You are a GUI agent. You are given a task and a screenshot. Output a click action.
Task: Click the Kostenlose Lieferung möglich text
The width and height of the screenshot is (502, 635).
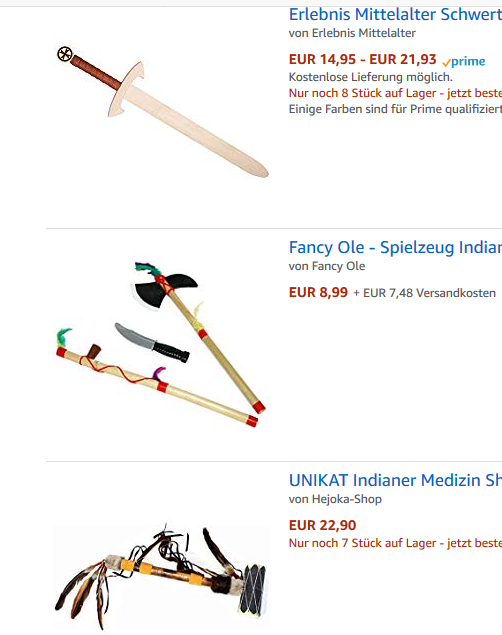click(370, 77)
